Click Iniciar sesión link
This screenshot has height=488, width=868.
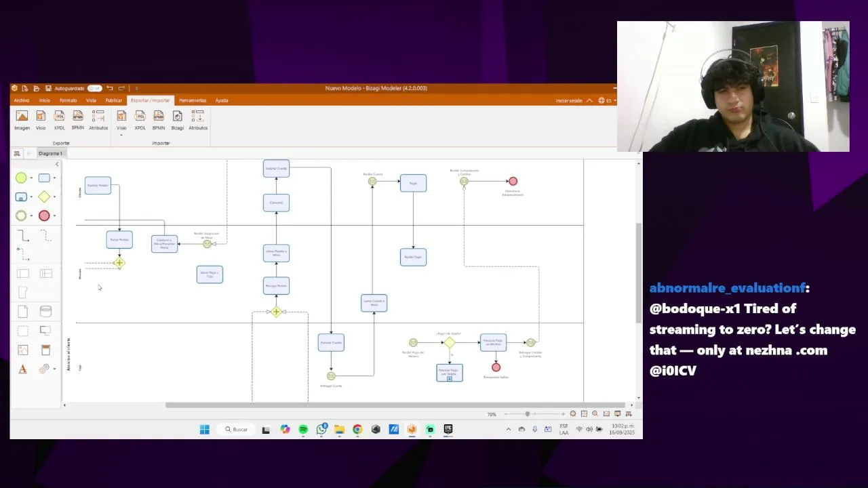[569, 100]
